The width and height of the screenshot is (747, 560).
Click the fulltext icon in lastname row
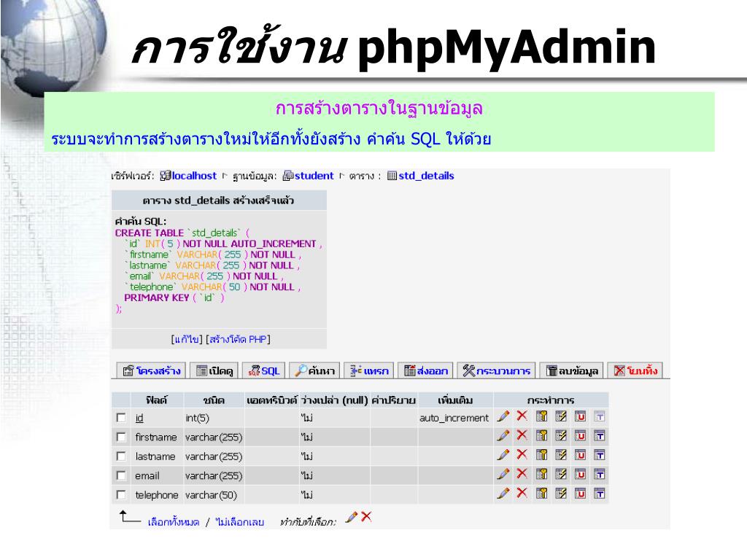coord(600,455)
